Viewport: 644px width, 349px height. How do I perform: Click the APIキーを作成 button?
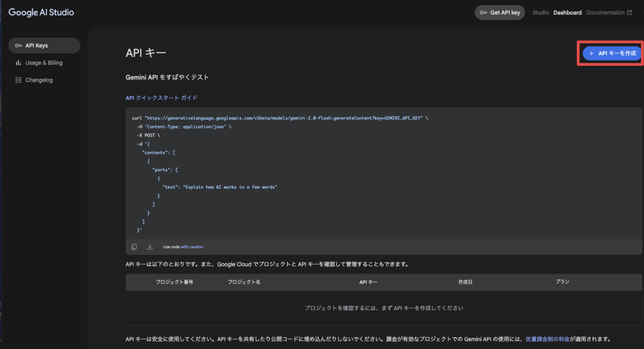click(612, 53)
